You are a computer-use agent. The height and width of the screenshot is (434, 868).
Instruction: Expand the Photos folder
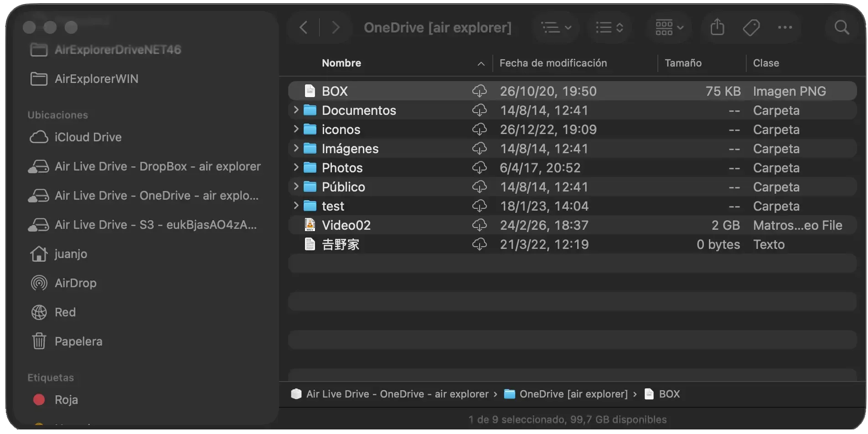click(x=296, y=167)
